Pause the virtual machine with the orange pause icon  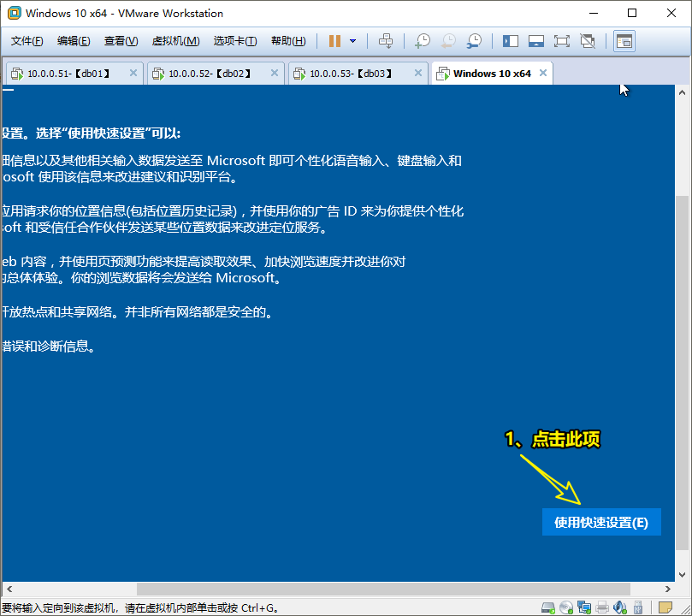(334, 41)
